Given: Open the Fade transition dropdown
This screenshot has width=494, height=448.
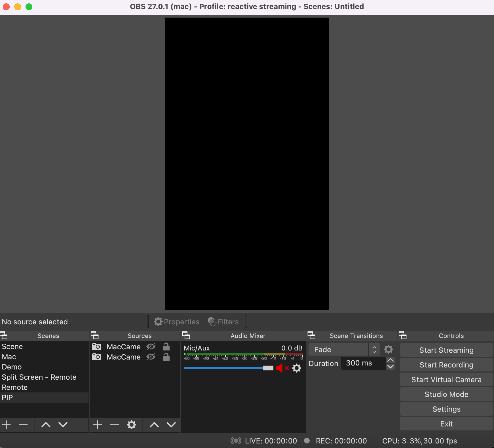Looking at the screenshot, I should [x=344, y=350].
